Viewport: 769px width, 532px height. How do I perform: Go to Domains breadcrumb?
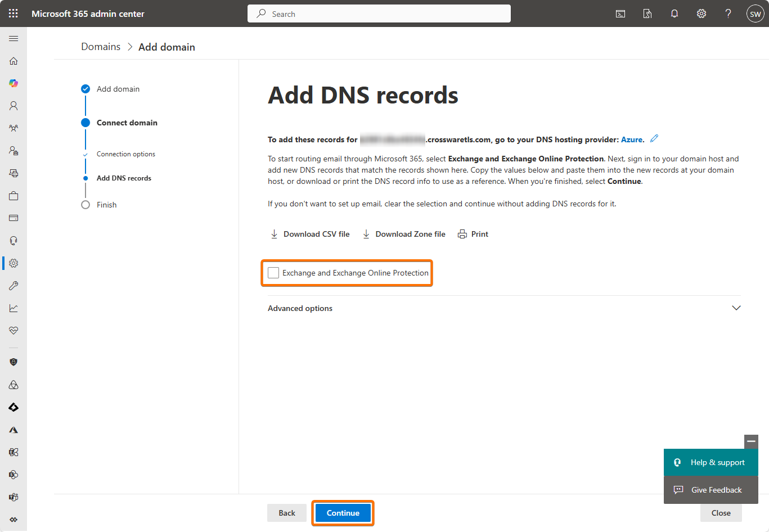tap(101, 47)
